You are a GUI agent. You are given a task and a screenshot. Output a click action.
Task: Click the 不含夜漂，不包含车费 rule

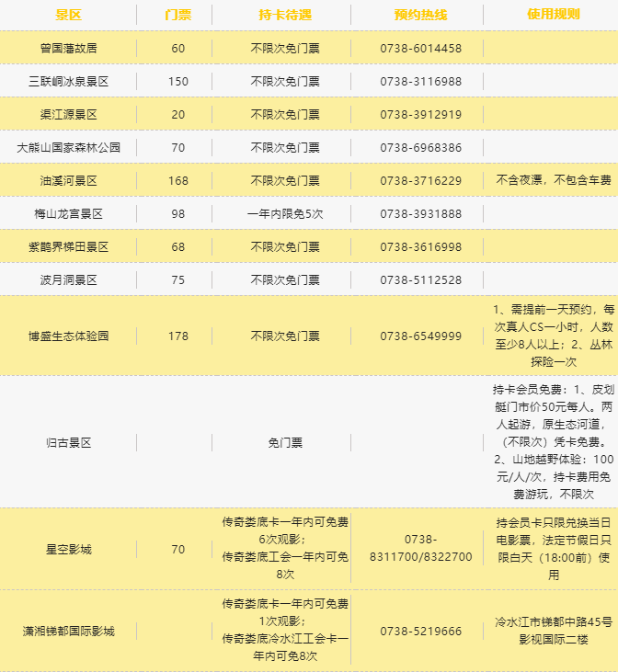click(x=554, y=179)
